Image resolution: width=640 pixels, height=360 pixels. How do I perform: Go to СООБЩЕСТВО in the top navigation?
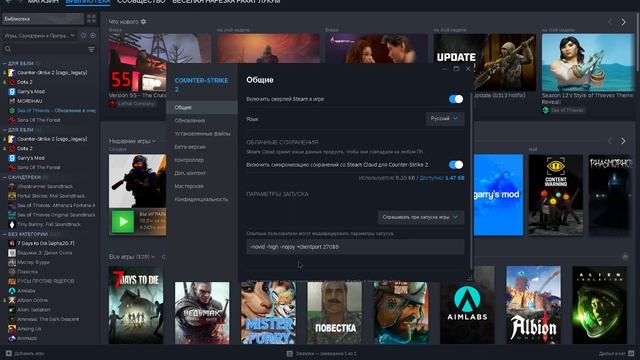141,2
